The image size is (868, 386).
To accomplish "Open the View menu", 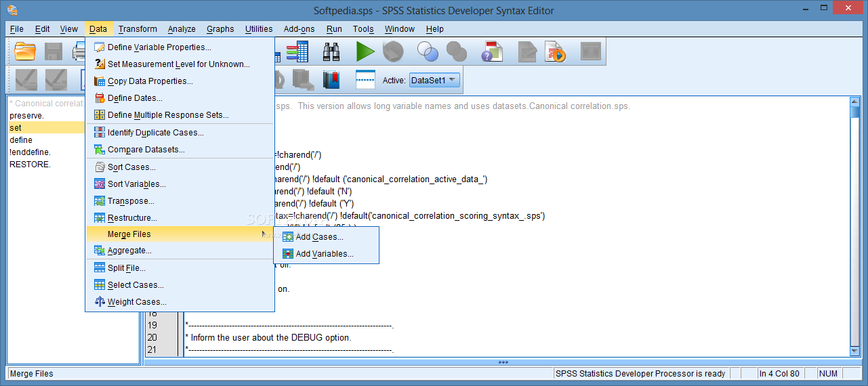I will click(68, 28).
